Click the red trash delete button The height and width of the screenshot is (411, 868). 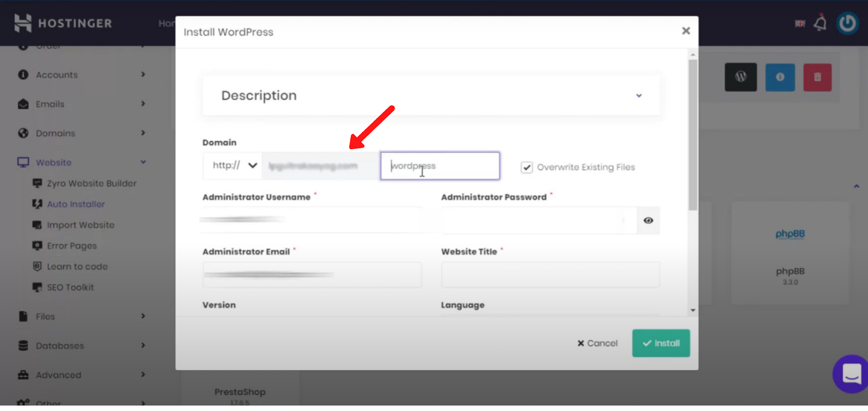[818, 77]
